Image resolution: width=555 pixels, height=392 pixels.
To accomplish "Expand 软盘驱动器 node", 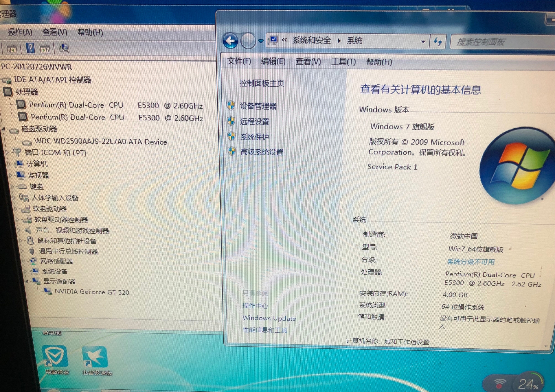I will 15,209.
